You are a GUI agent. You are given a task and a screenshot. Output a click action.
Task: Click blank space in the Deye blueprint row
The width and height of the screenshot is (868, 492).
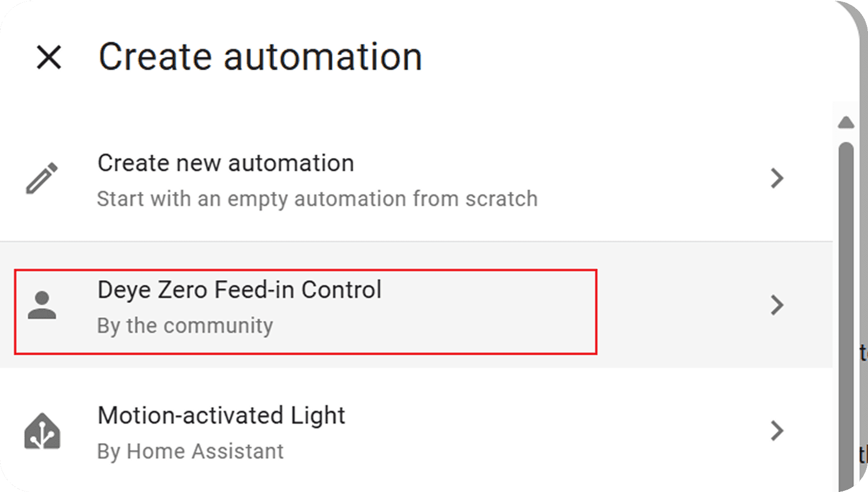[x=679, y=305]
